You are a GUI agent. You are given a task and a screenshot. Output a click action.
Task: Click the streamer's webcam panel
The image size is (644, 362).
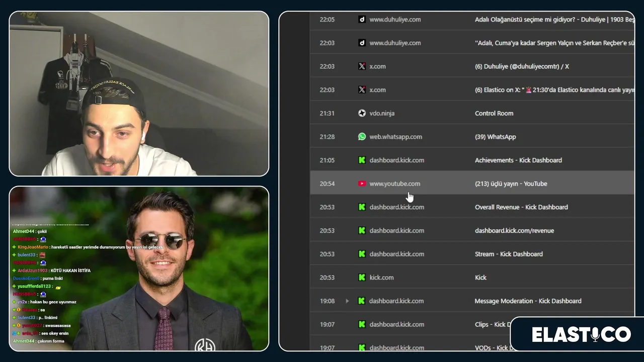point(139,94)
